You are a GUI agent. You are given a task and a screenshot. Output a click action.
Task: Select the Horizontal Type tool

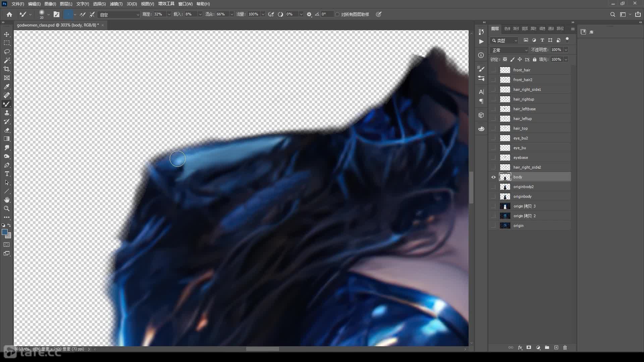[x=7, y=174]
